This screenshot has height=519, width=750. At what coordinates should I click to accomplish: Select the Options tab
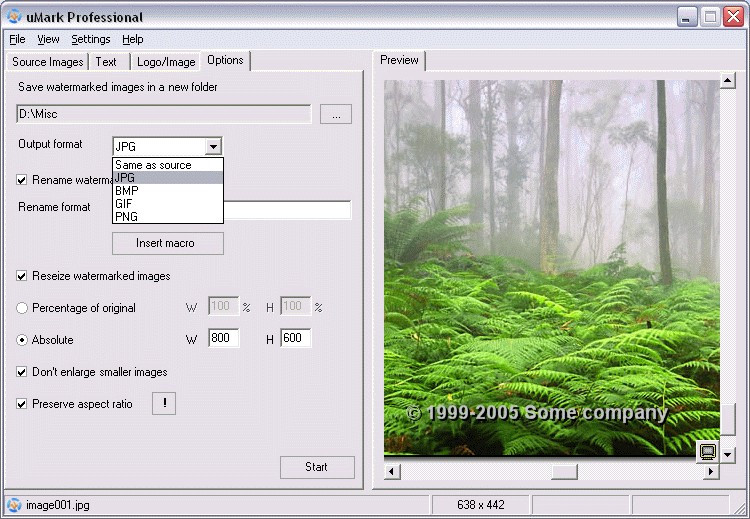pos(225,60)
